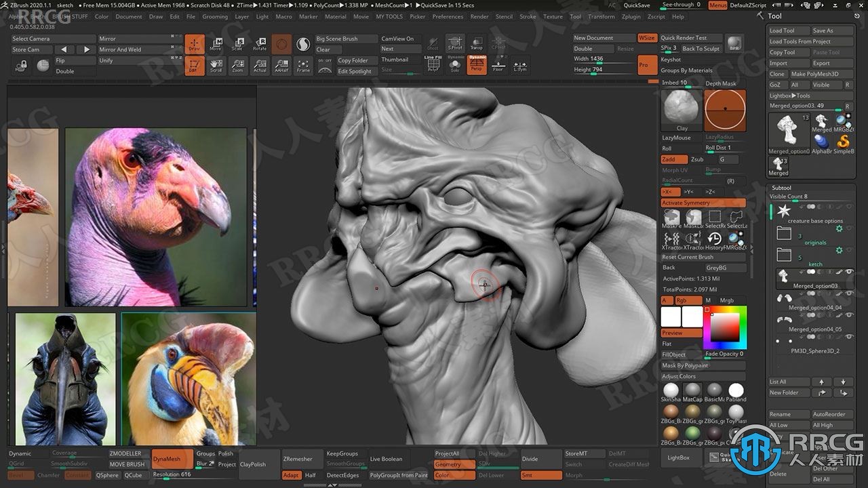Click the Zoom canvas icon
This screenshot has height=488, width=868.
click(237, 66)
